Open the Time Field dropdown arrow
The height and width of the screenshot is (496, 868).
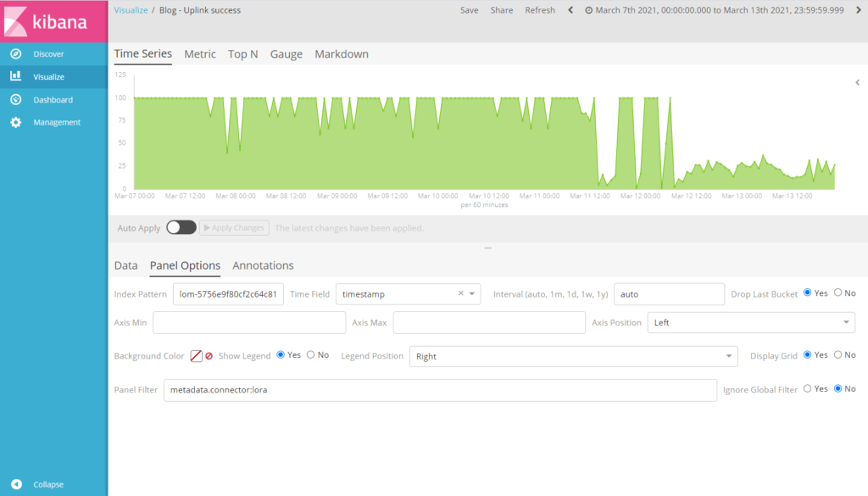(x=472, y=293)
